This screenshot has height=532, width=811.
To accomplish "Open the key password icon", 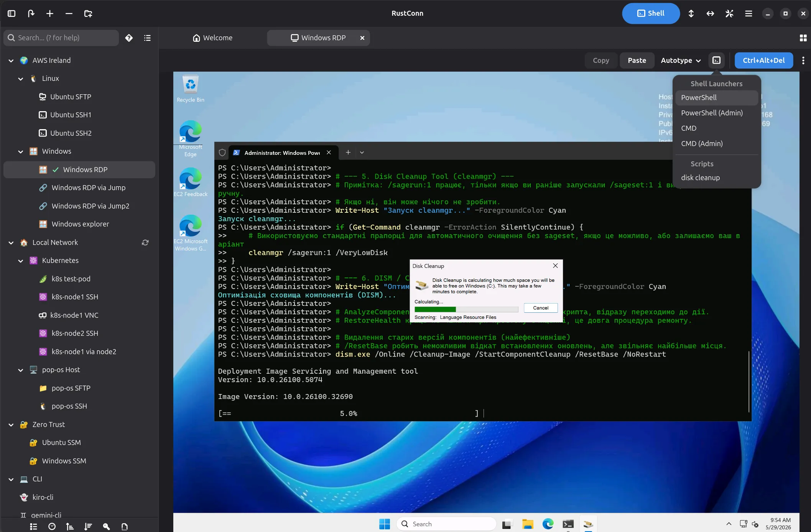I will coord(106,526).
